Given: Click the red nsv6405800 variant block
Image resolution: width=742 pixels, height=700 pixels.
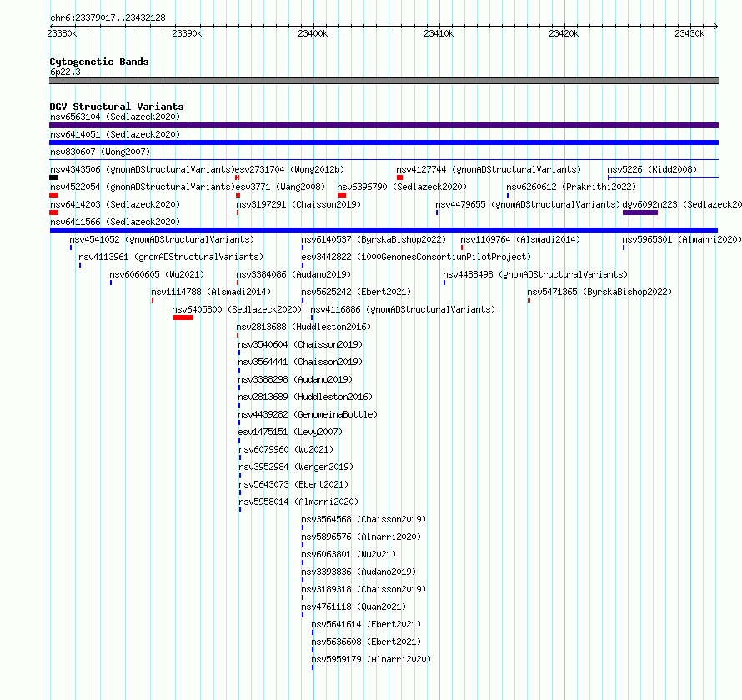Looking at the screenshot, I should click(183, 317).
